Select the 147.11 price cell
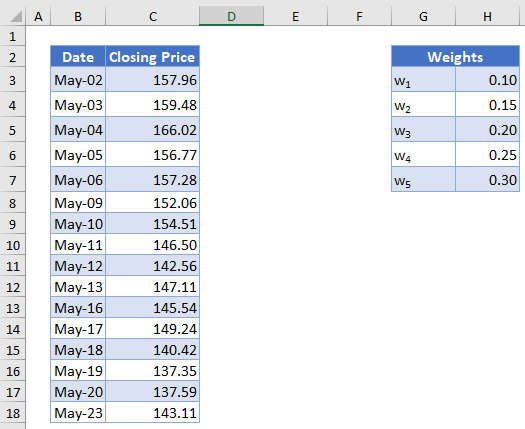This screenshot has width=525, height=429. click(152, 286)
